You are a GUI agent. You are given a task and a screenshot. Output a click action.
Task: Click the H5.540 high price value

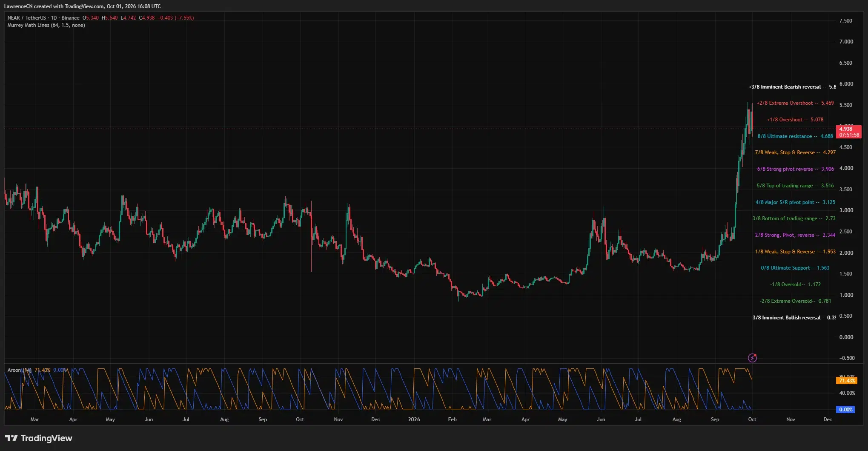[110, 18]
